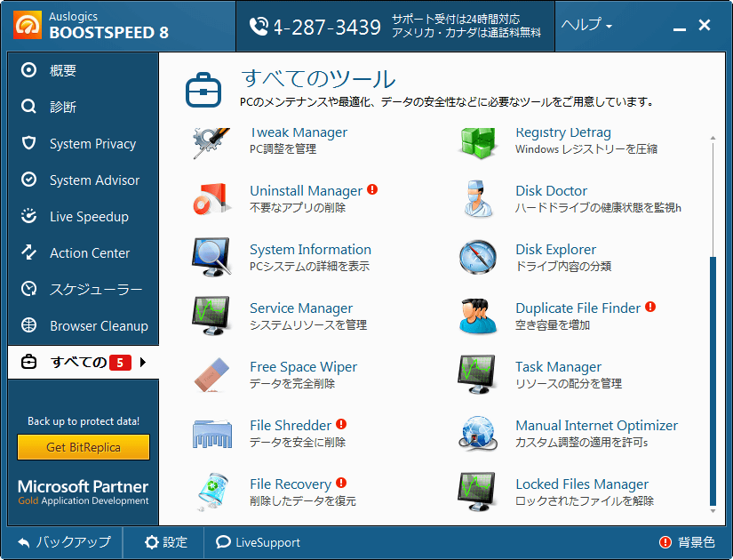Image resolution: width=733 pixels, height=560 pixels.
Task: Click the Locked Files Manager monitor icon
Action: point(477,492)
